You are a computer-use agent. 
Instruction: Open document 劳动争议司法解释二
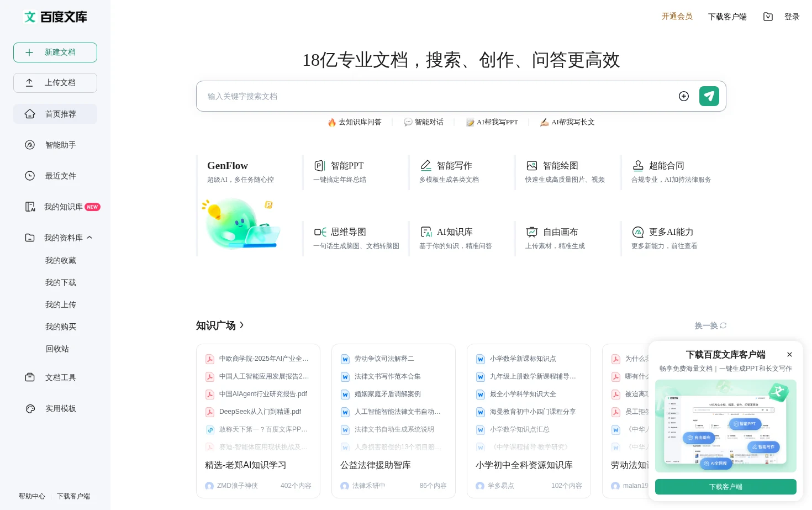point(384,359)
